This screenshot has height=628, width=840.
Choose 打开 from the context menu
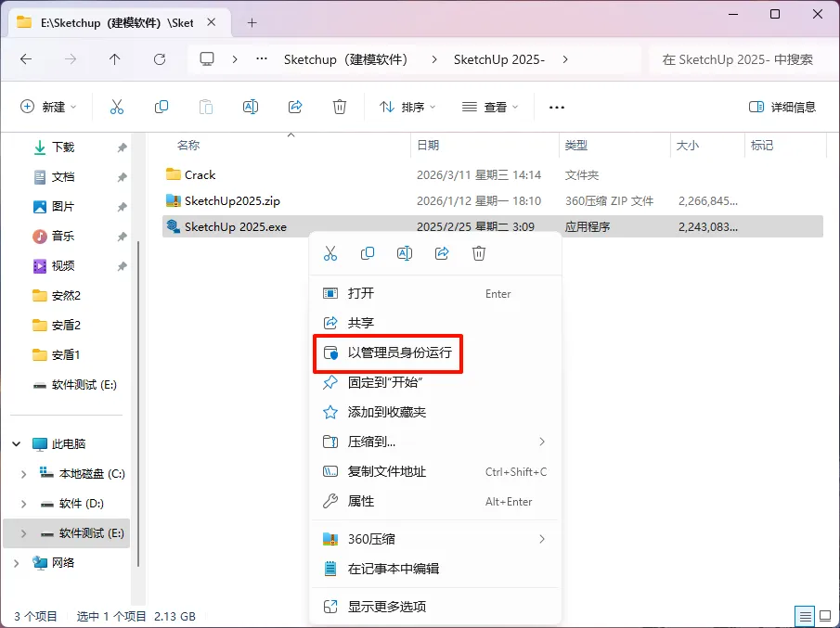435,293
